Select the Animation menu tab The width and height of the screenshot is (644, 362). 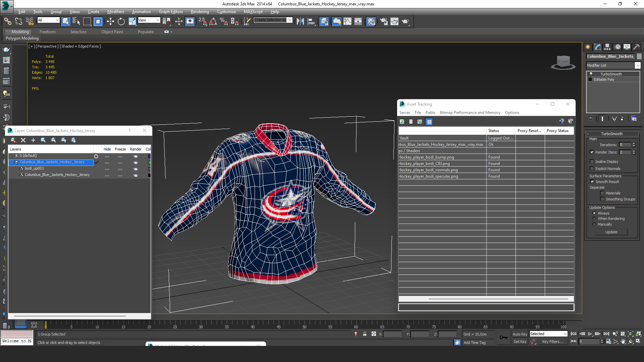[x=141, y=12]
